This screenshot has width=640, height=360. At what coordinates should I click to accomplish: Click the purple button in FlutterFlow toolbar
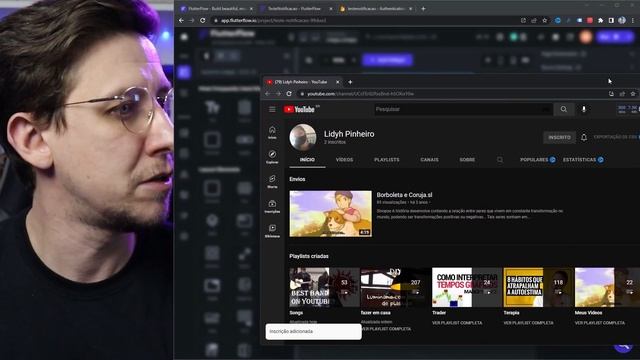pyautogui.click(x=387, y=60)
